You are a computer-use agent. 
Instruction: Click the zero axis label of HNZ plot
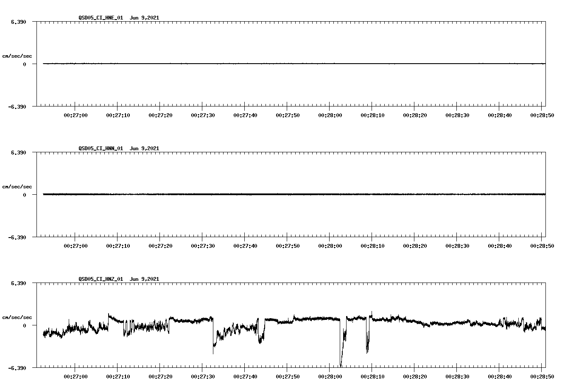[25, 325]
